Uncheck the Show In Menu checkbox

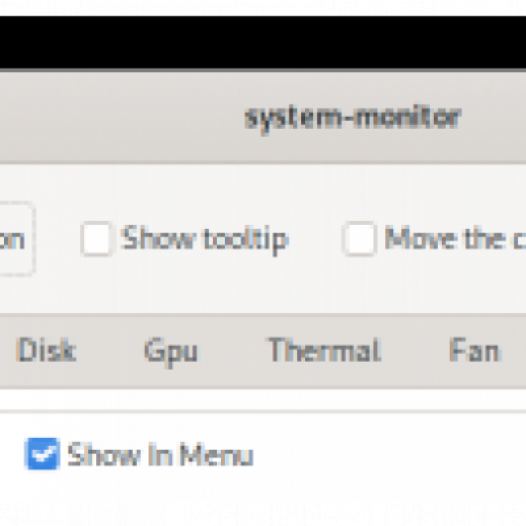pos(43,454)
